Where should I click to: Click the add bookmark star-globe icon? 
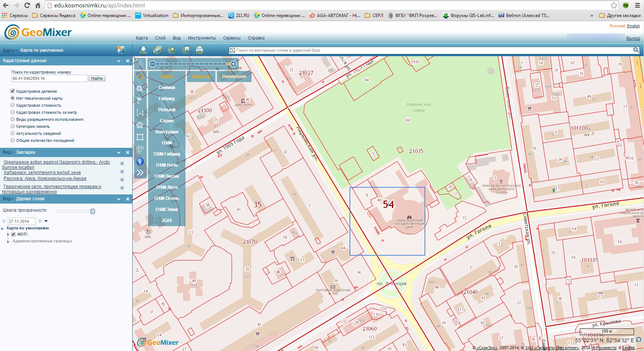(x=171, y=50)
